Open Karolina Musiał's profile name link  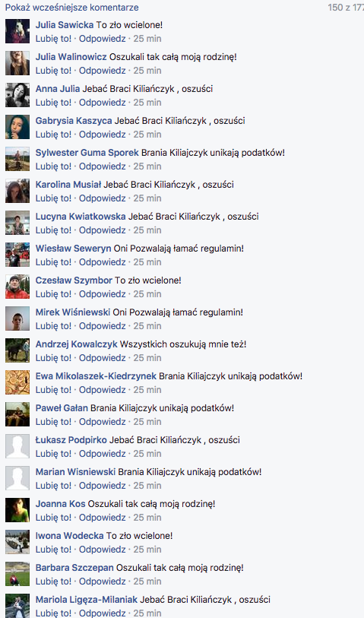pyautogui.click(x=68, y=185)
